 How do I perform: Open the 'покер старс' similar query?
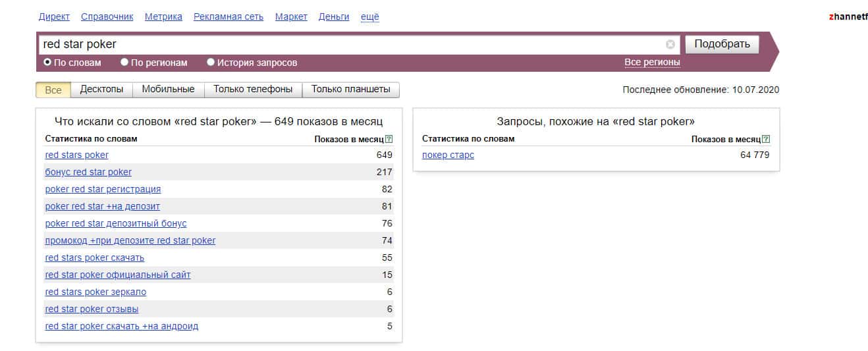tap(448, 155)
